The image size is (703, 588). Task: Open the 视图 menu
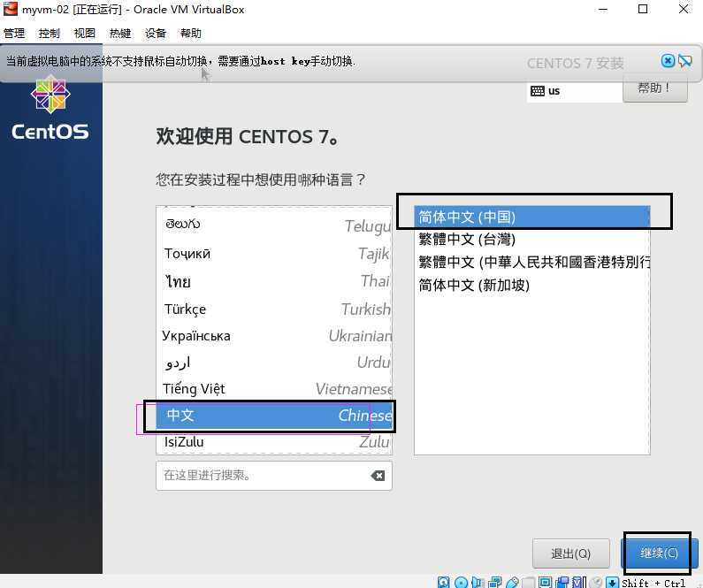pos(85,34)
